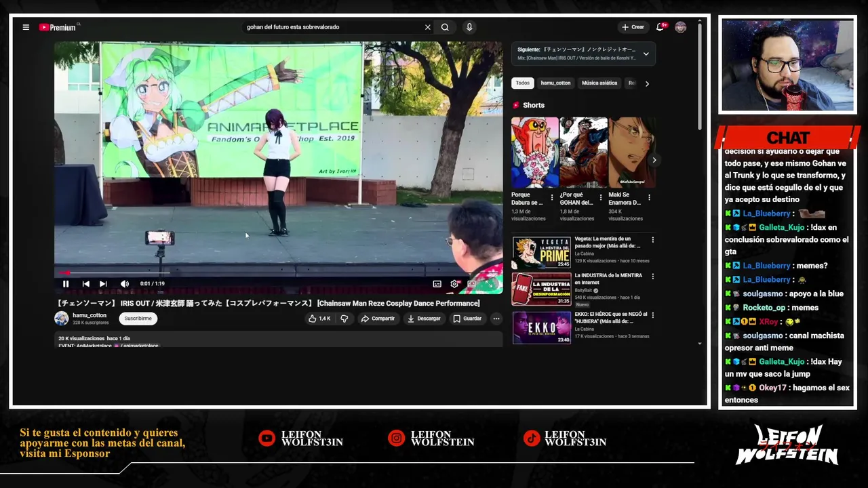This screenshot has height=488, width=868.
Task: Open La Cabina channel under Vegeta video
Action: click(x=585, y=254)
